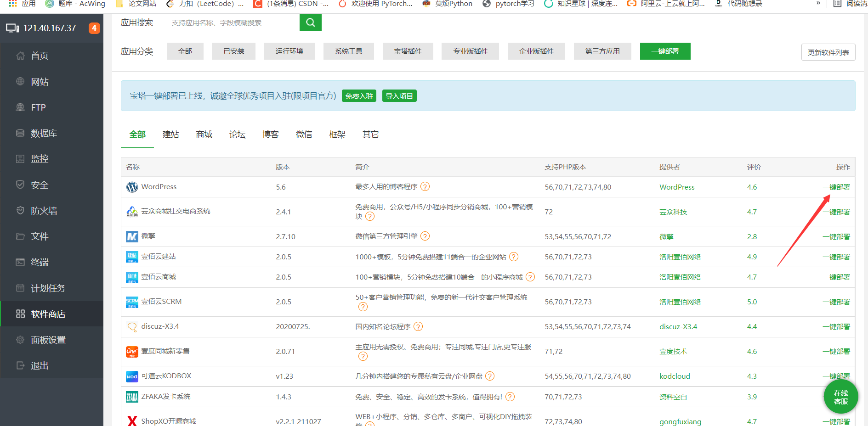Switch to the 商城 tab
The width and height of the screenshot is (868, 426).
click(x=204, y=135)
